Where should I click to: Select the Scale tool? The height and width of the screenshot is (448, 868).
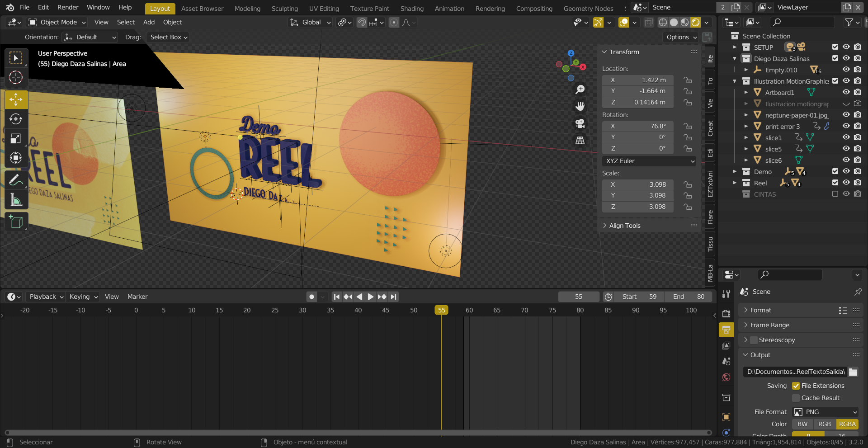point(16,138)
